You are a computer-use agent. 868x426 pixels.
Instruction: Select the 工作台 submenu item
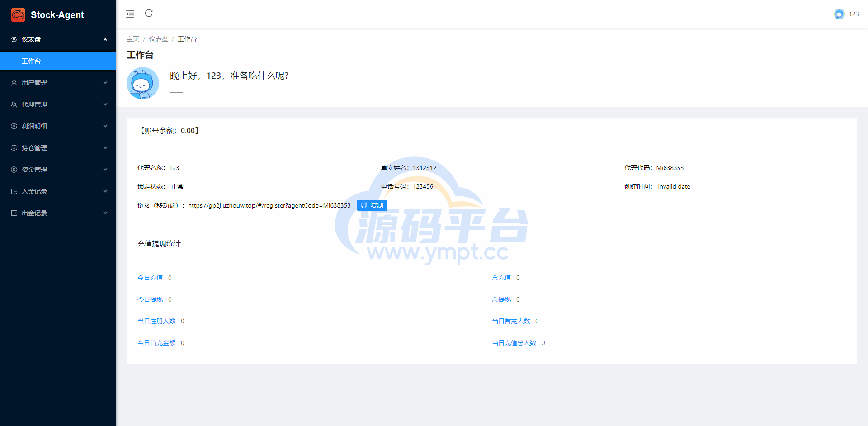[58, 61]
